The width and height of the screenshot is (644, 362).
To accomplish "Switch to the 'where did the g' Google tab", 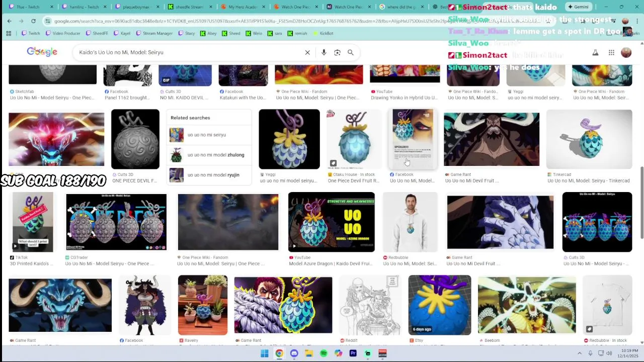I will pyautogui.click(x=397, y=7).
